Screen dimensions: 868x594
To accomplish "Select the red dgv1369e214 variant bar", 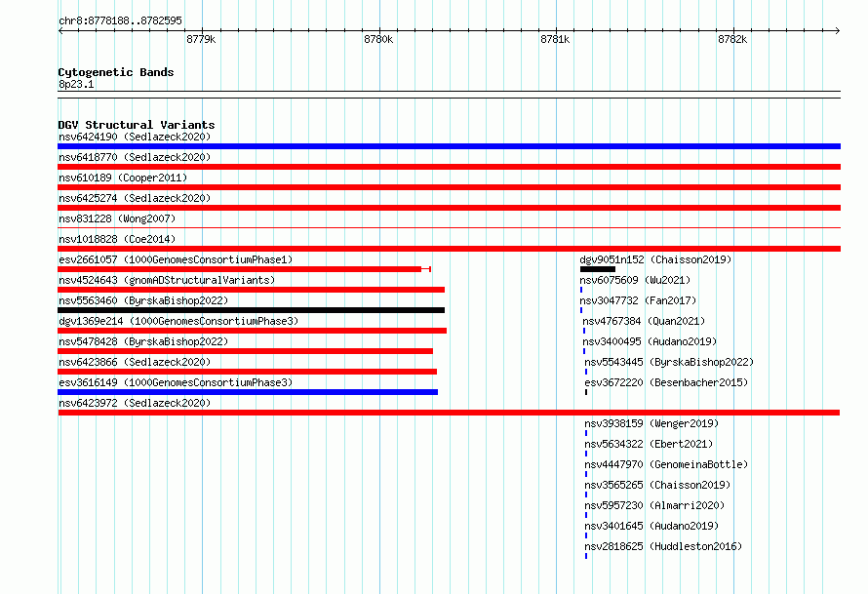I will [252, 331].
